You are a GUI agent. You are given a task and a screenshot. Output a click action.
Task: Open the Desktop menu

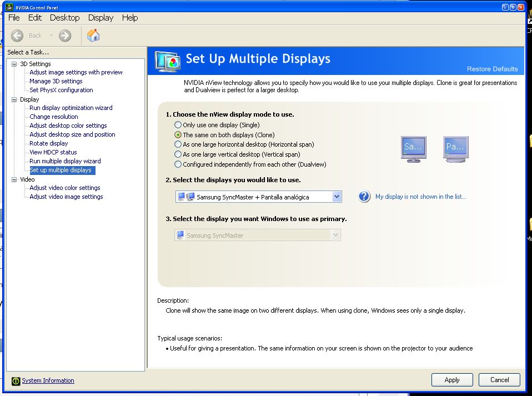64,18
